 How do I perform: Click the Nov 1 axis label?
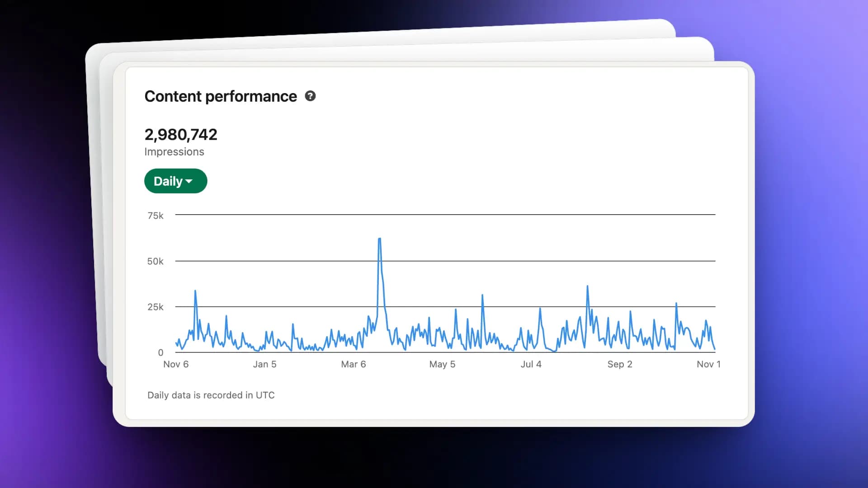pos(708,364)
